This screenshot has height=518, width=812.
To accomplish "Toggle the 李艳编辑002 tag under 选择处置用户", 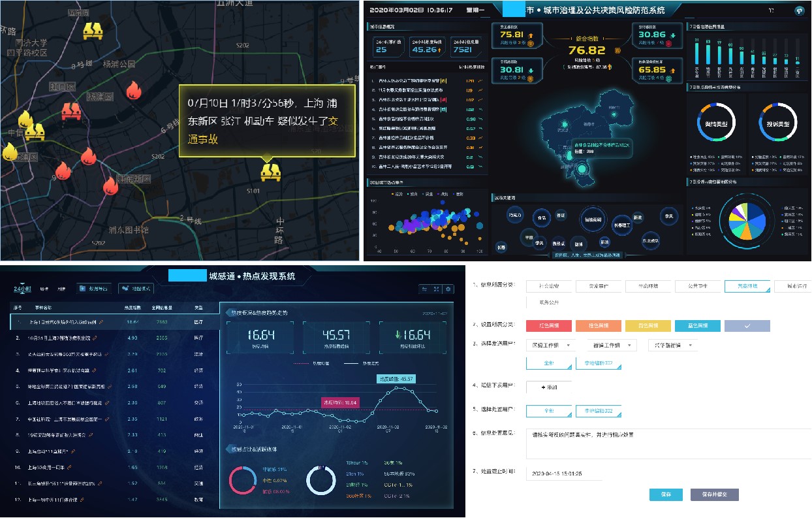I will click(x=599, y=410).
